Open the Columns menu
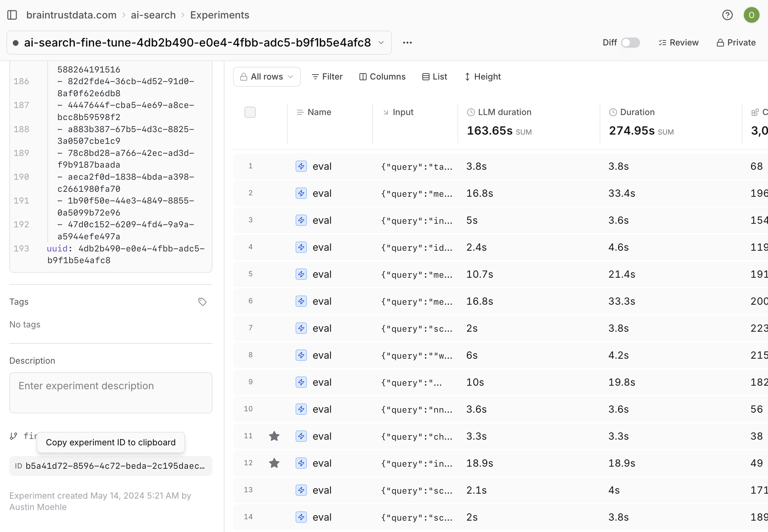Viewport: 768px width, 532px height. tap(382, 77)
